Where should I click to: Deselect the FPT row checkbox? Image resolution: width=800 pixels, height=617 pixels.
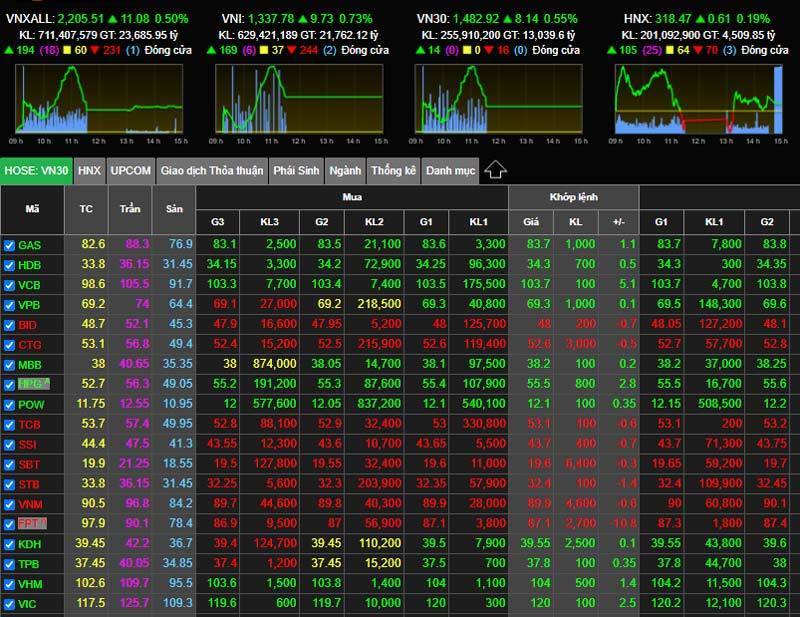(x=9, y=524)
